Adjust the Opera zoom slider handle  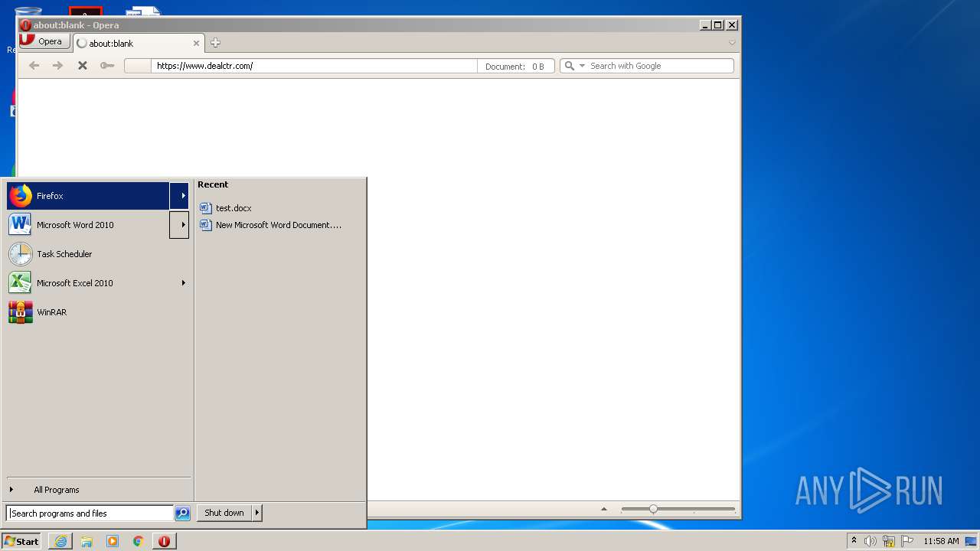[x=653, y=509]
